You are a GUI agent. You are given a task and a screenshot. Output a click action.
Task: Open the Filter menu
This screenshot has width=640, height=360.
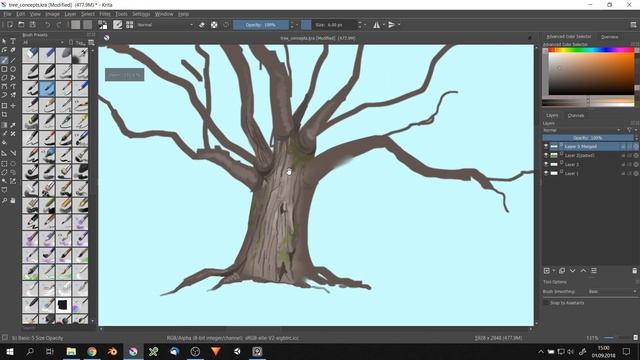point(105,14)
